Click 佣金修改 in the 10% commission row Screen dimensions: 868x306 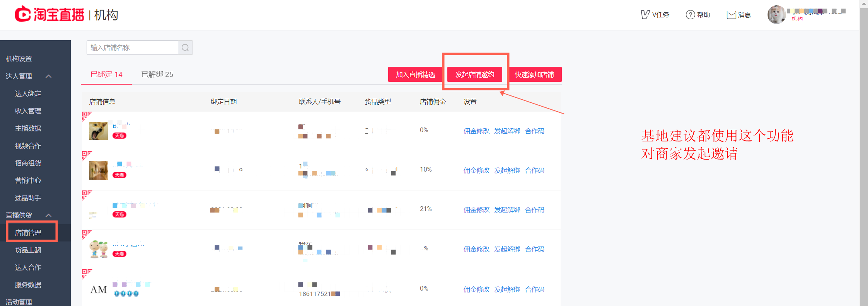(476, 170)
